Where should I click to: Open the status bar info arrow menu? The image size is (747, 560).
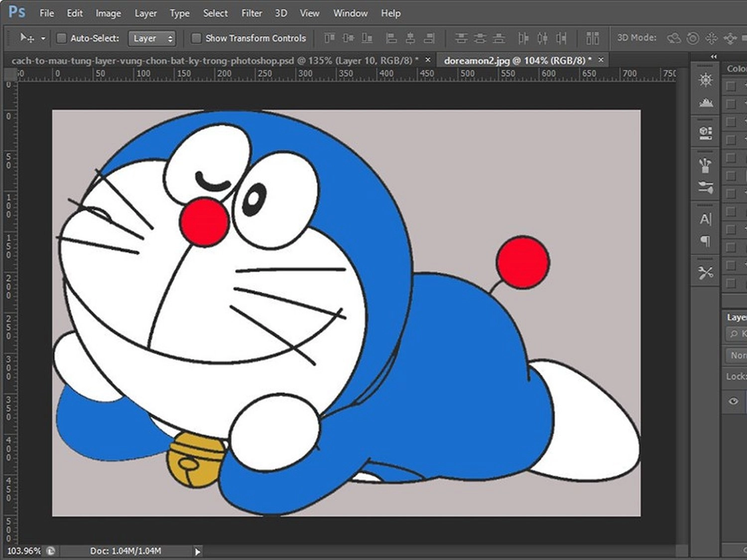198,552
